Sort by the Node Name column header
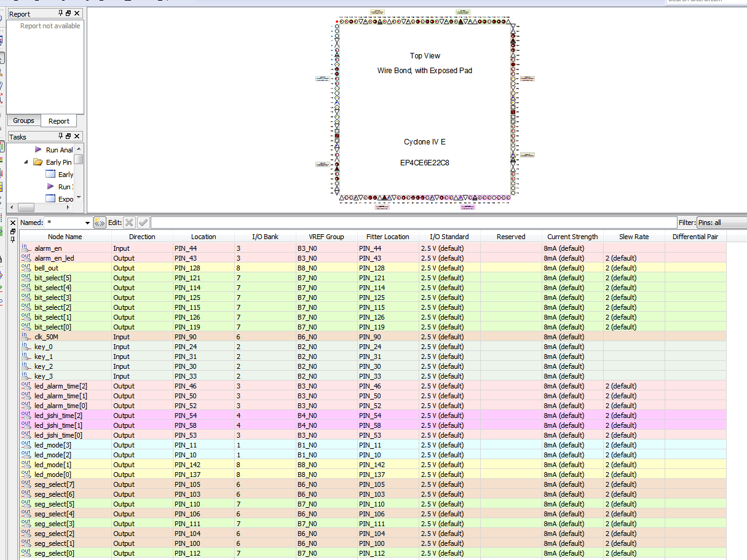The image size is (747, 560). pos(65,237)
